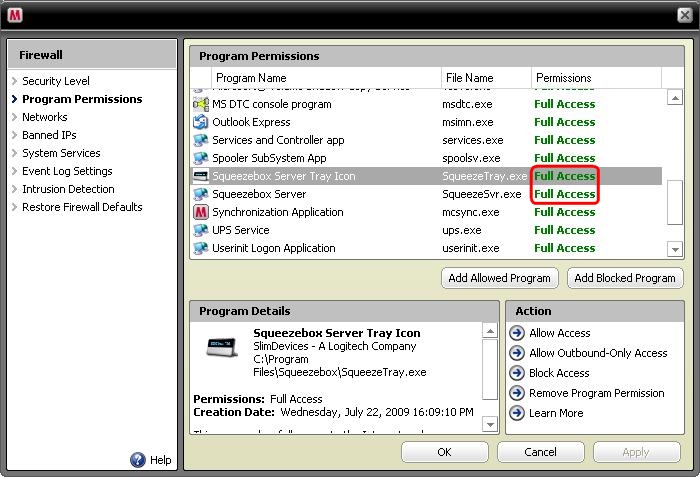Click the Learn More link

pos(556,413)
